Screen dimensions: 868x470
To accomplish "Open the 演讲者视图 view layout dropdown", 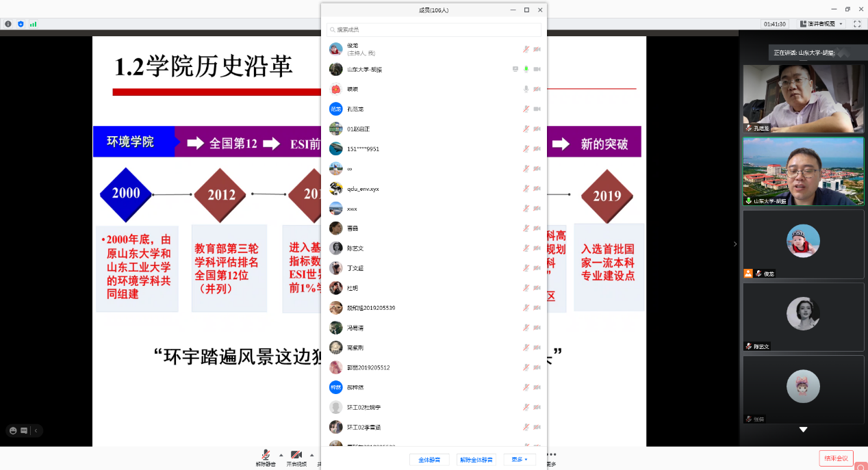I will tap(821, 24).
